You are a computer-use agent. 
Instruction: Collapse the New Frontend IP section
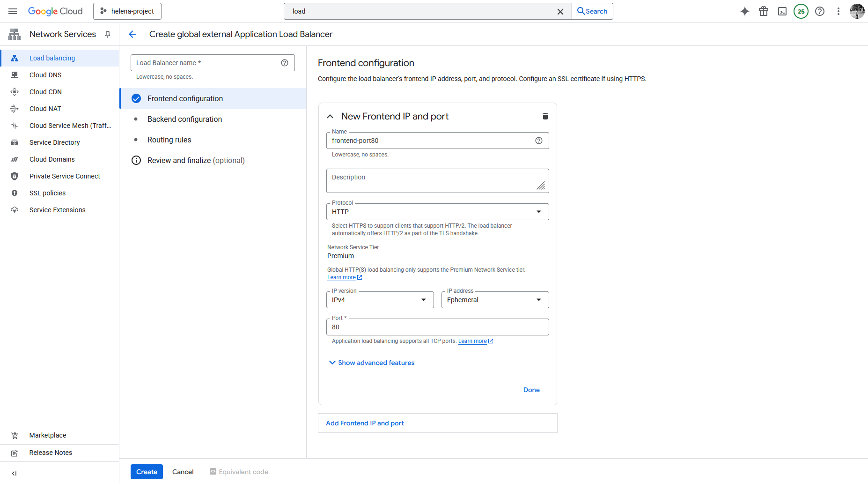coord(330,116)
